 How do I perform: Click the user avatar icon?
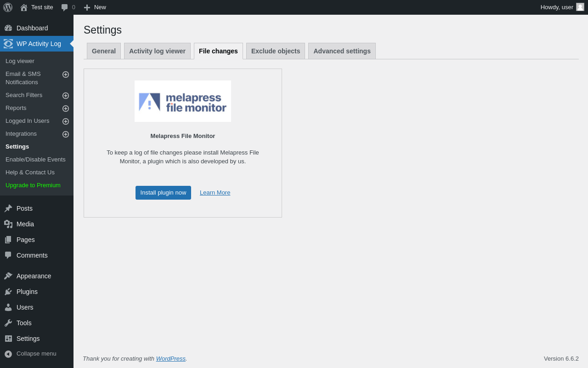(x=580, y=7)
